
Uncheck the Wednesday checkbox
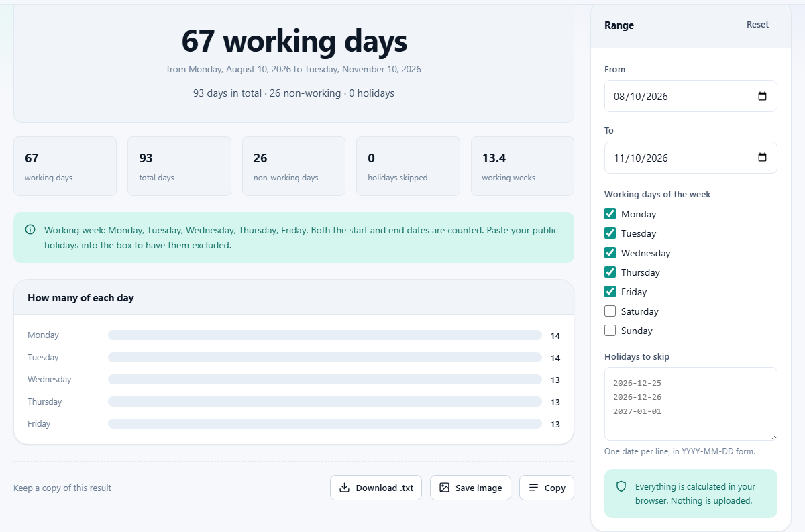[x=610, y=253]
